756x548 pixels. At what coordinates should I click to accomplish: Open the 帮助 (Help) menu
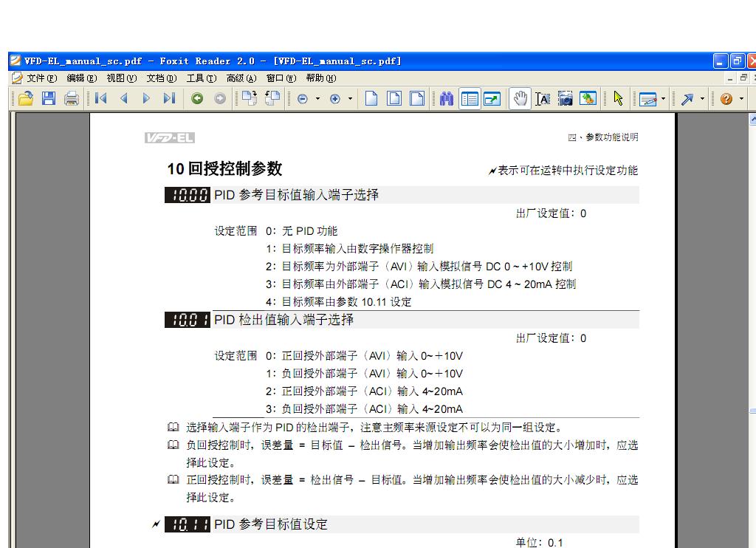click(320, 78)
